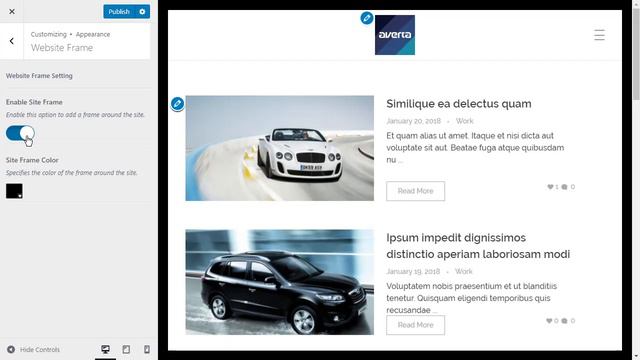Close the Customizer with the X icon
The height and width of the screenshot is (360, 640).
12,11
